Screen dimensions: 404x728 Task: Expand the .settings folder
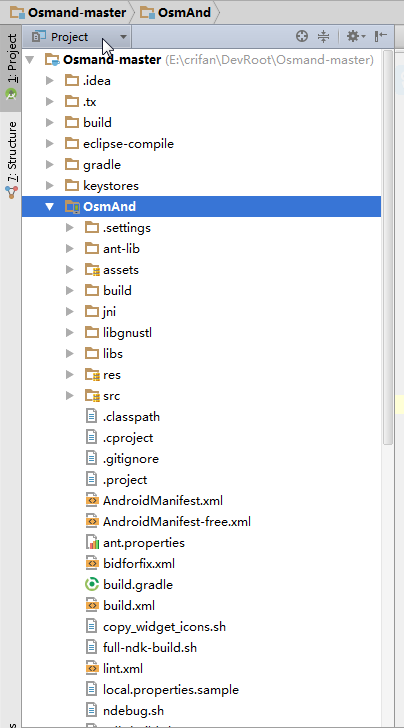pos(70,228)
